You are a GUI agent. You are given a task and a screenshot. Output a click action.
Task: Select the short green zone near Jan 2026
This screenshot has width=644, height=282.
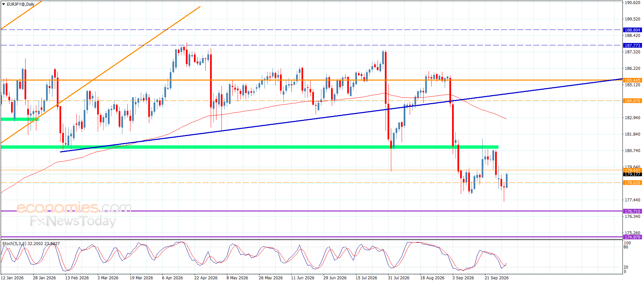[19, 119]
